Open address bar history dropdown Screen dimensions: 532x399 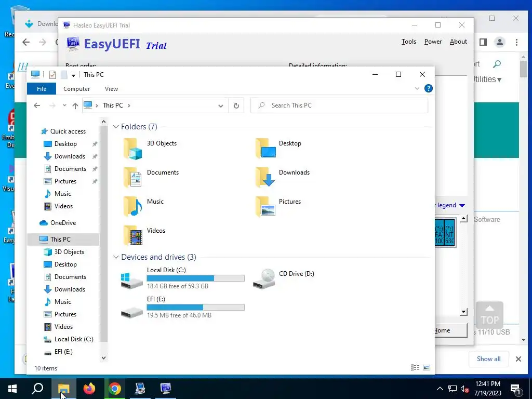(220, 105)
